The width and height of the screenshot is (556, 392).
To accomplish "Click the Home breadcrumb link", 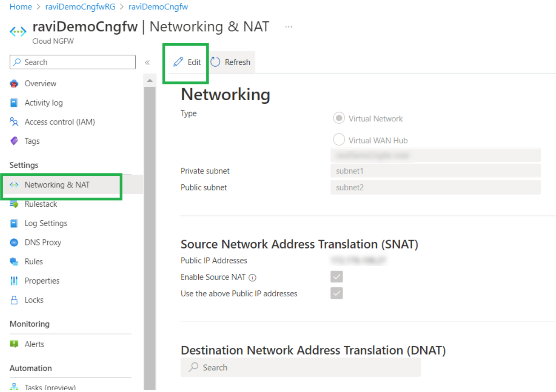I will point(21,7).
